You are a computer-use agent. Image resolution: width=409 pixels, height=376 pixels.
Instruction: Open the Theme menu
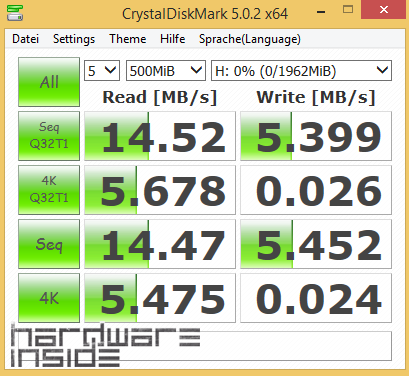pos(128,39)
